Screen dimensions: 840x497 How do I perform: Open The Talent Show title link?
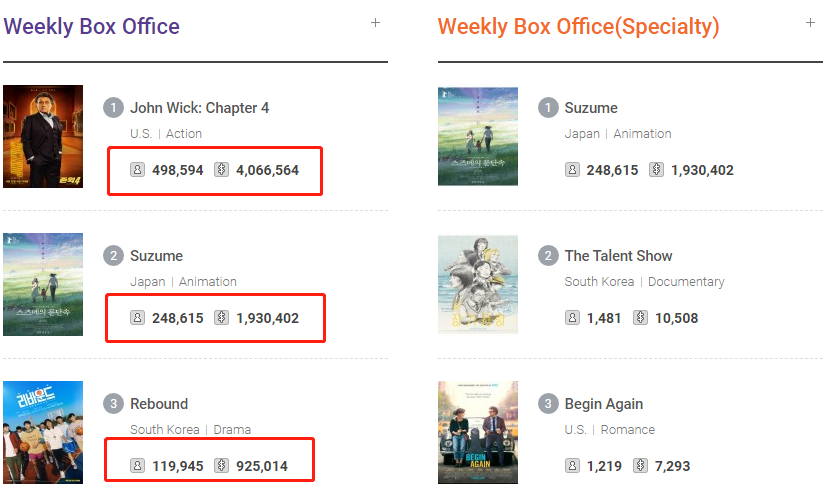coord(618,256)
